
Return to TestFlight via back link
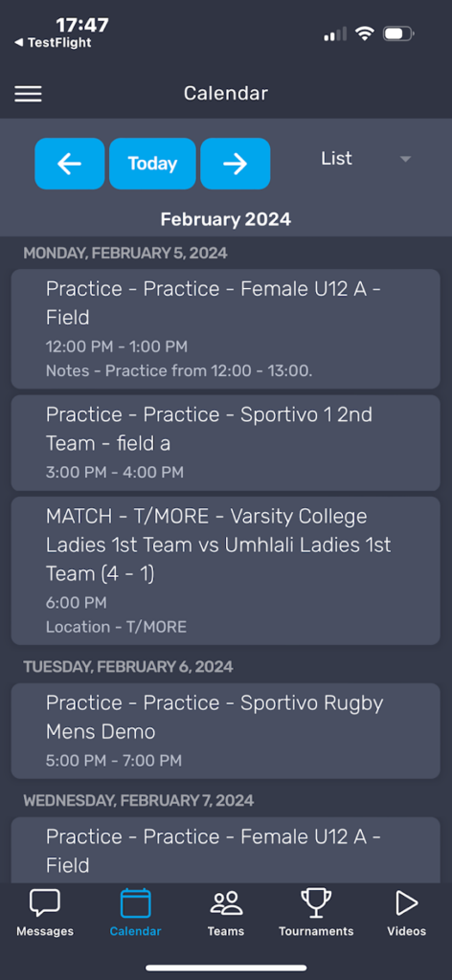pyautogui.click(x=53, y=42)
